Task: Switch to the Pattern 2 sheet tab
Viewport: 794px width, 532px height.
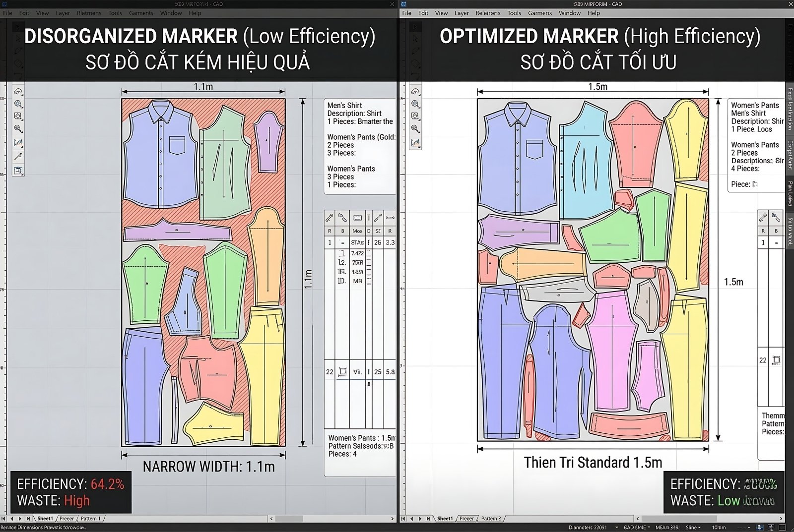Action: tap(491, 519)
